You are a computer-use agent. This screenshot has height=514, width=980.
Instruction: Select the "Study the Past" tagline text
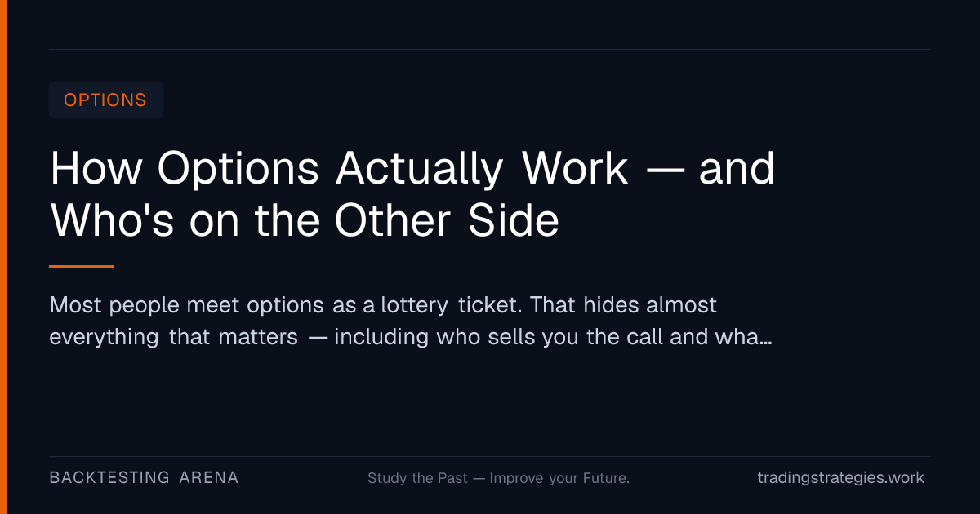tap(417, 478)
